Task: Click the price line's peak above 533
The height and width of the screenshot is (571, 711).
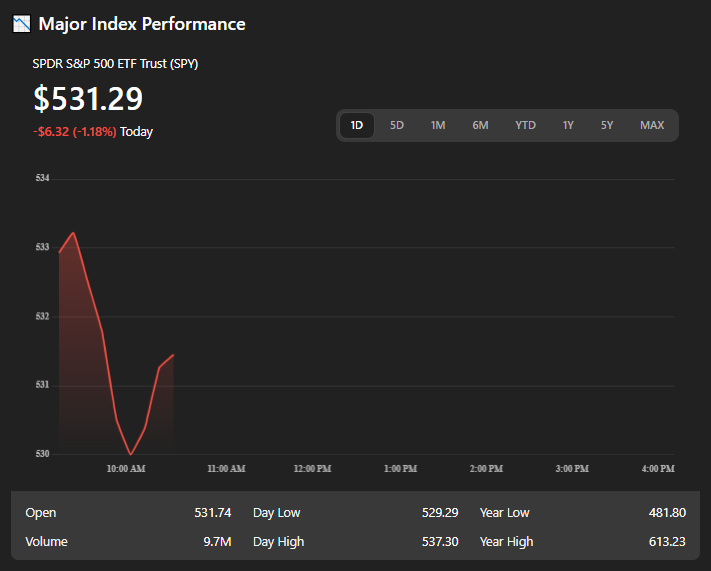Action: pyautogui.click(x=73, y=233)
